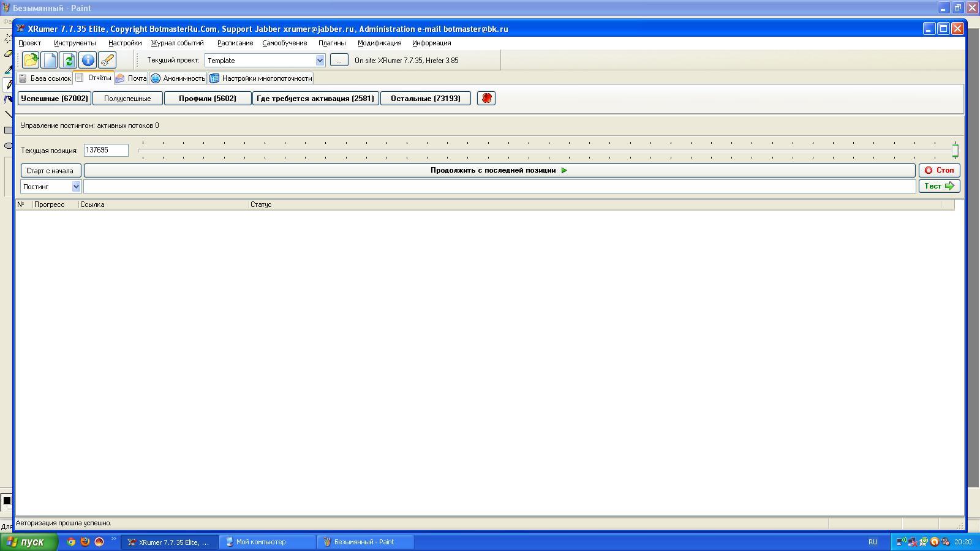Switch to the Почта tab

(x=130, y=78)
